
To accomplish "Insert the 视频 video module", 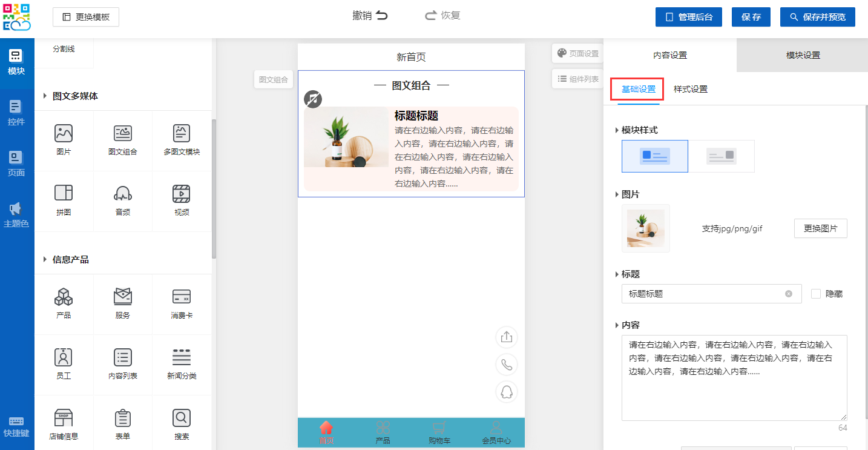I will [182, 200].
